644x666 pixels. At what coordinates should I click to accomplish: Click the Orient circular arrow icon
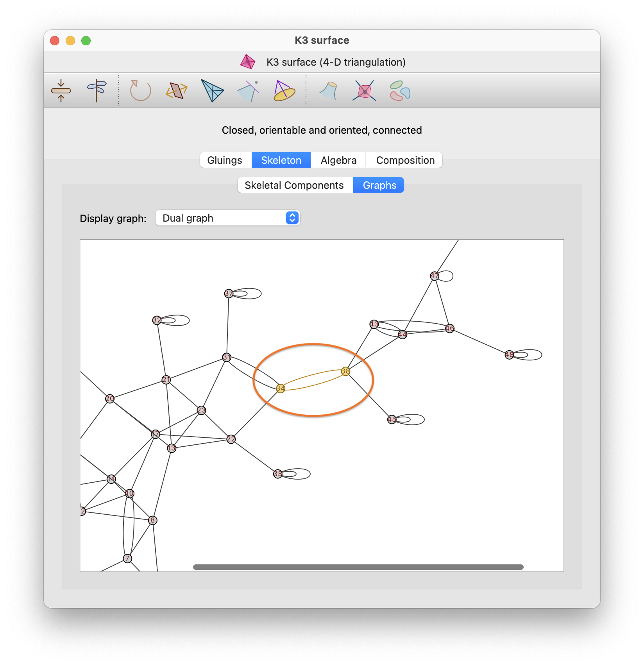point(140,91)
